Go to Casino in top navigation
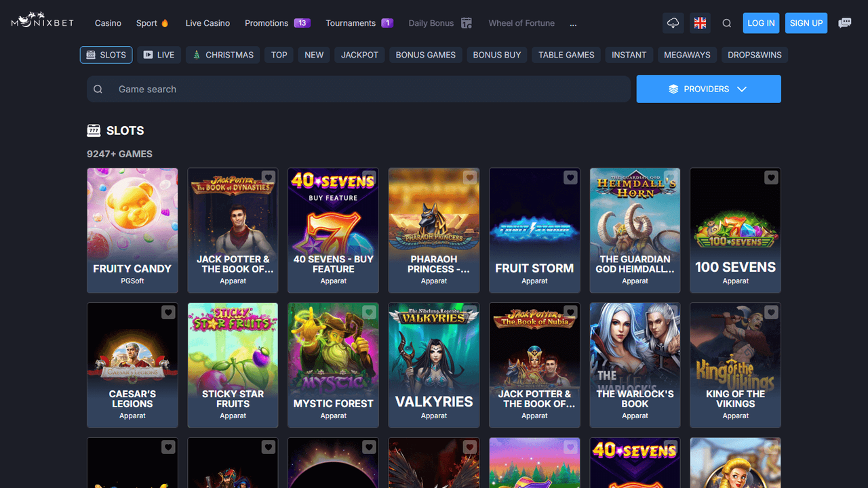The width and height of the screenshot is (868, 488). [108, 23]
